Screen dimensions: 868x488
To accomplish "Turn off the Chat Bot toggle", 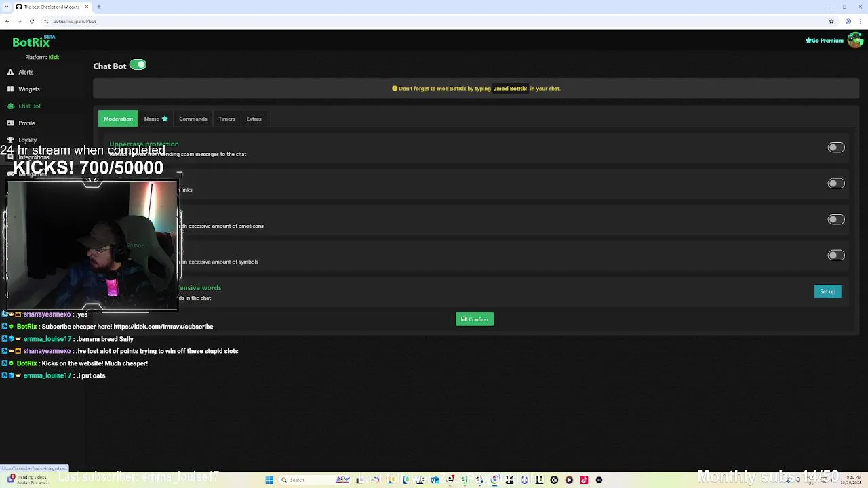I will [138, 65].
